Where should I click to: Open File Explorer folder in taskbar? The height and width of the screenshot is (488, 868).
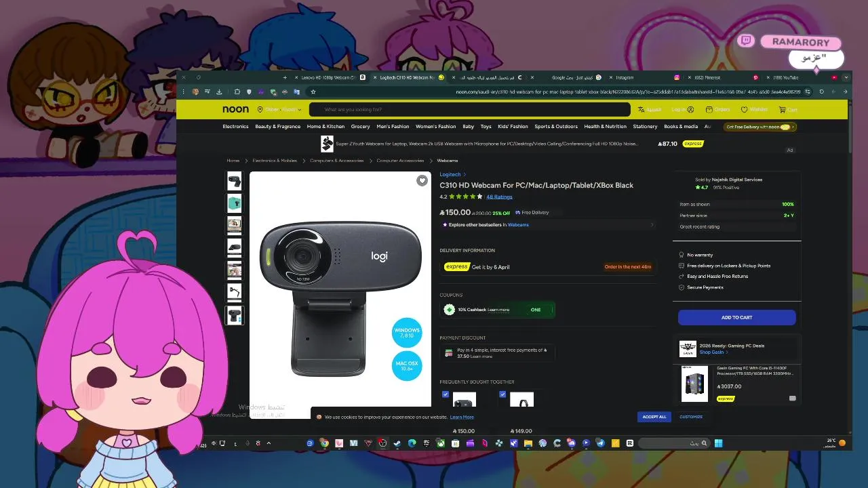click(528, 443)
